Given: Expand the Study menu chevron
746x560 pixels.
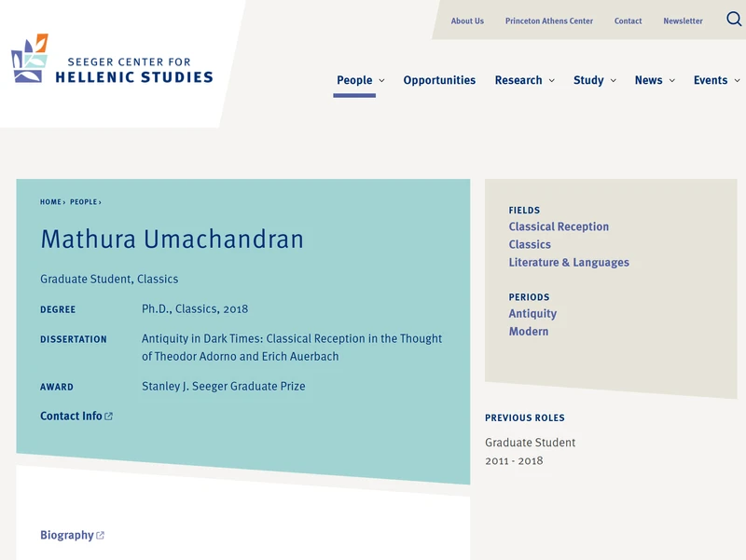Looking at the screenshot, I should point(614,80).
